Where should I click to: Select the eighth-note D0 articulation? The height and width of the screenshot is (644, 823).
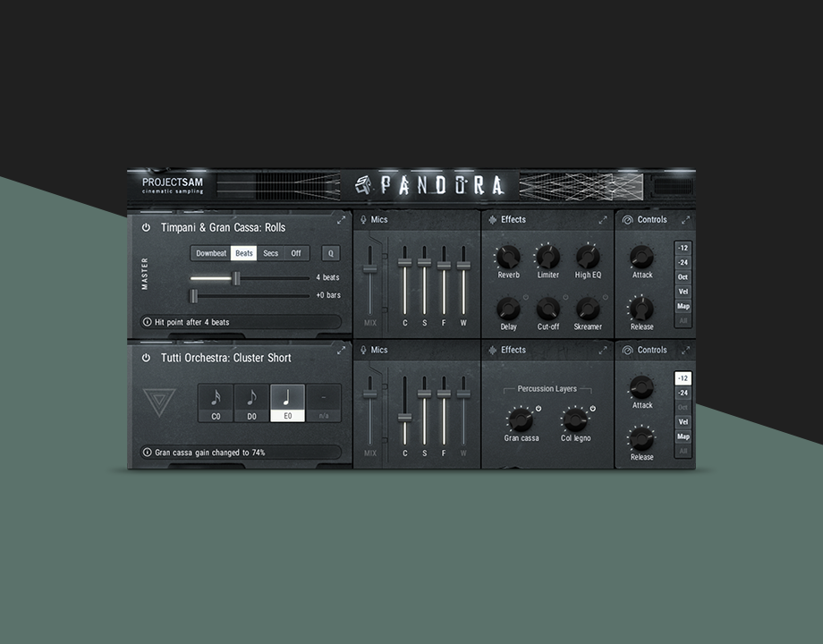click(251, 403)
